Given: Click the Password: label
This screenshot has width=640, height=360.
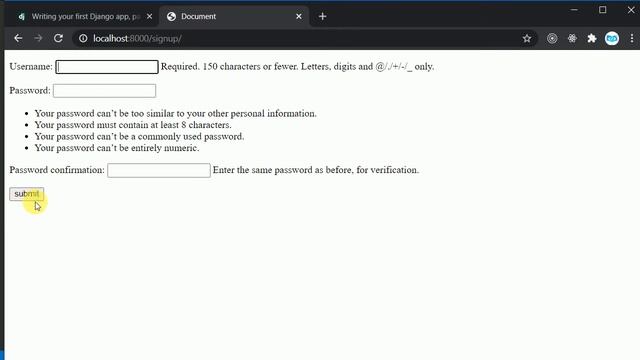Looking at the screenshot, I should pos(30,91).
